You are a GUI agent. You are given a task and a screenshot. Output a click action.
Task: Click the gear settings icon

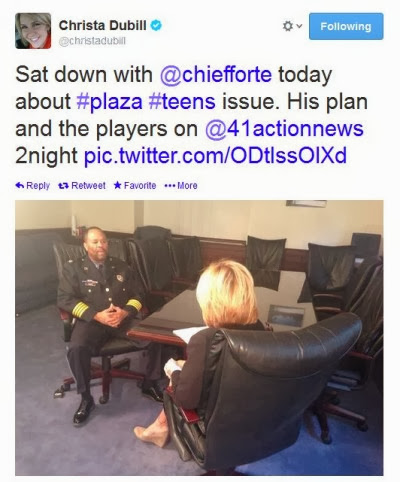coord(288,26)
